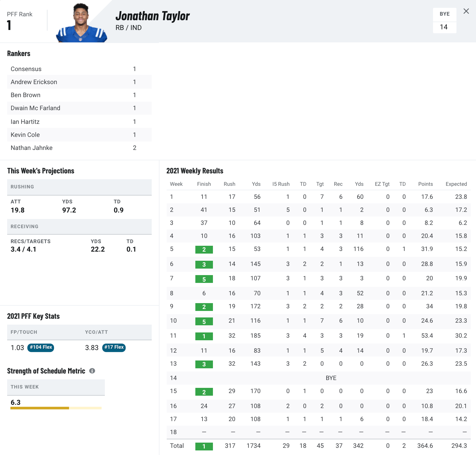Click the 364.6 total points value

pos(425,446)
